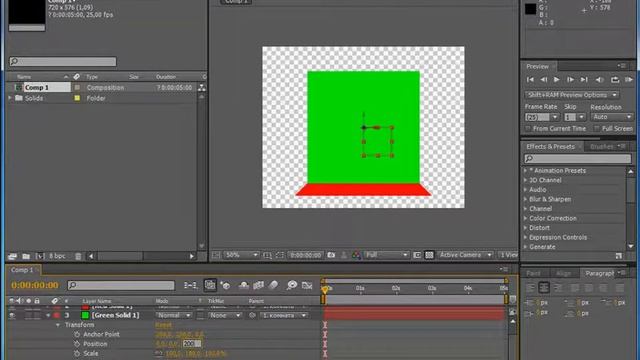Click the project flowchart icon beside Comp 1 row
Screen dimensions: 640x360
click(x=202, y=87)
